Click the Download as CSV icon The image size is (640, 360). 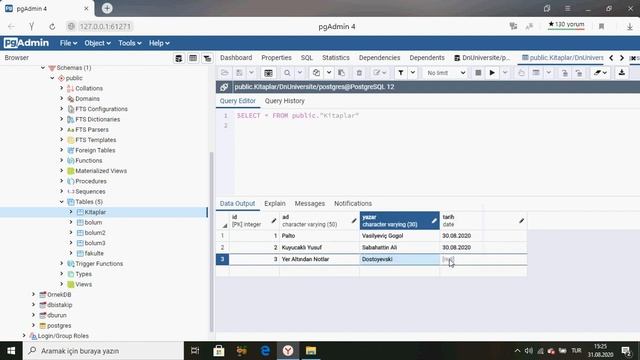tap(622, 73)
